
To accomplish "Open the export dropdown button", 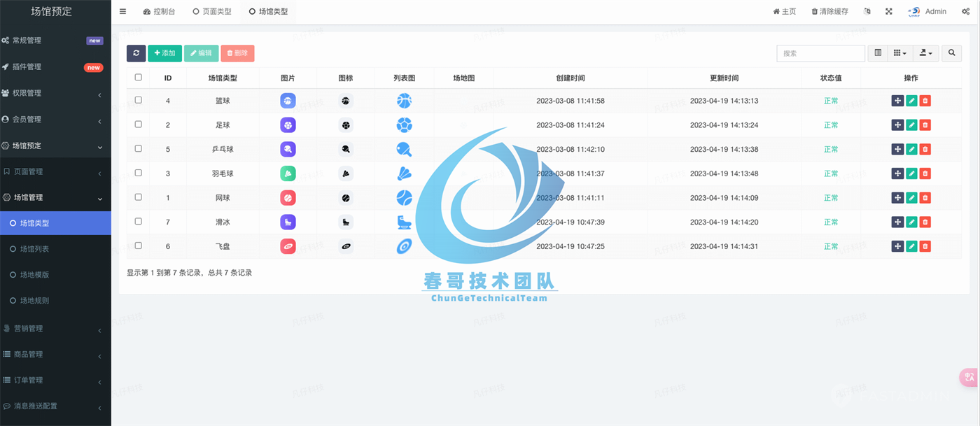I will click(x=925, y=53).
